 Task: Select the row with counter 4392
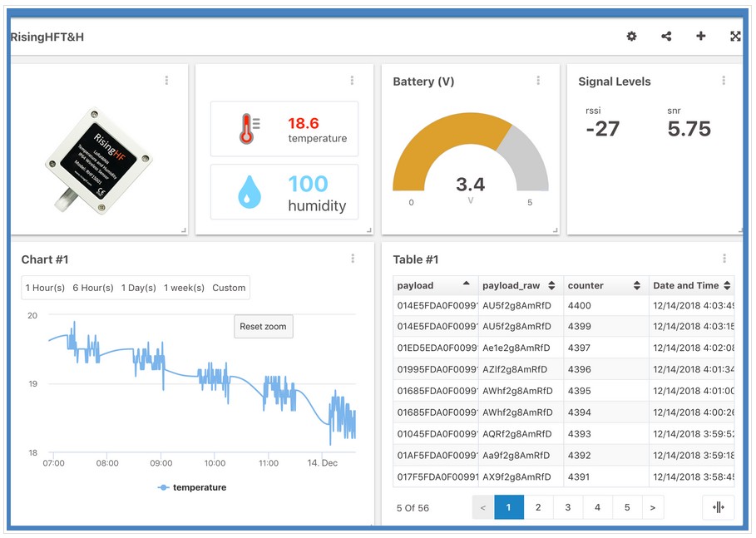click(563, 455)
